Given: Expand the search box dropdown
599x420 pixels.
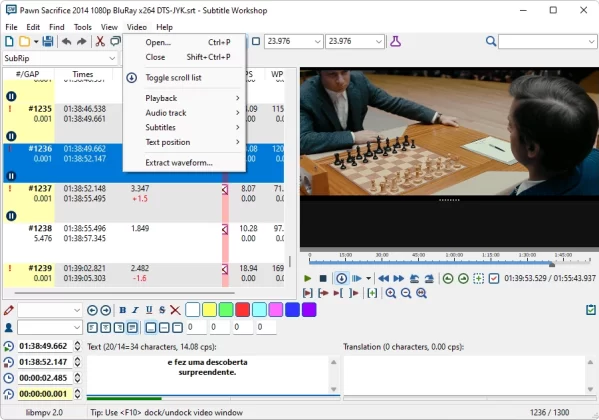Looking at the screenshot, I should (591, 42).
